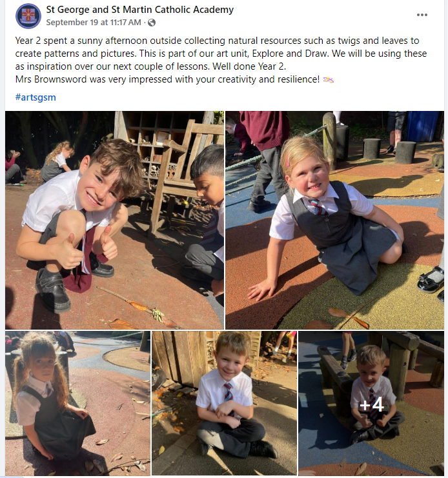Screen dimensions: 448x478
Task: Click the sparkle emoji after resilience
Action: point(328,80)
